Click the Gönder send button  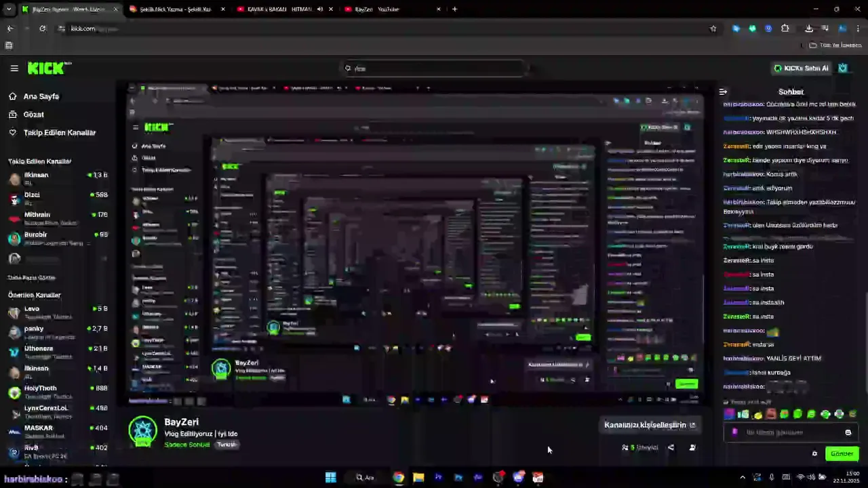click(x=842, y=454)
